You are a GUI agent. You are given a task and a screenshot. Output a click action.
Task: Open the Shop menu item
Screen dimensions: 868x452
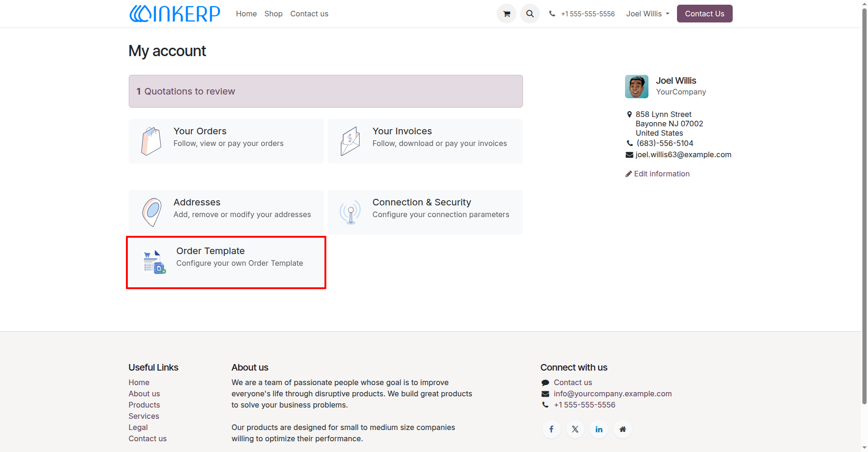[x=273, y=14]
